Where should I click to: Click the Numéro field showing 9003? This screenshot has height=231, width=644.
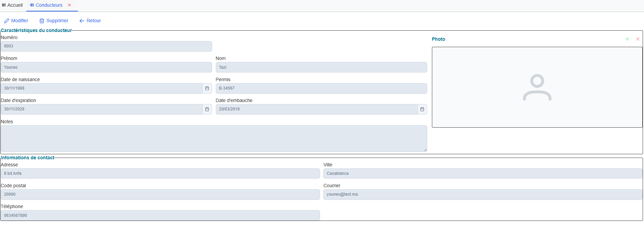tap(106, 46)
